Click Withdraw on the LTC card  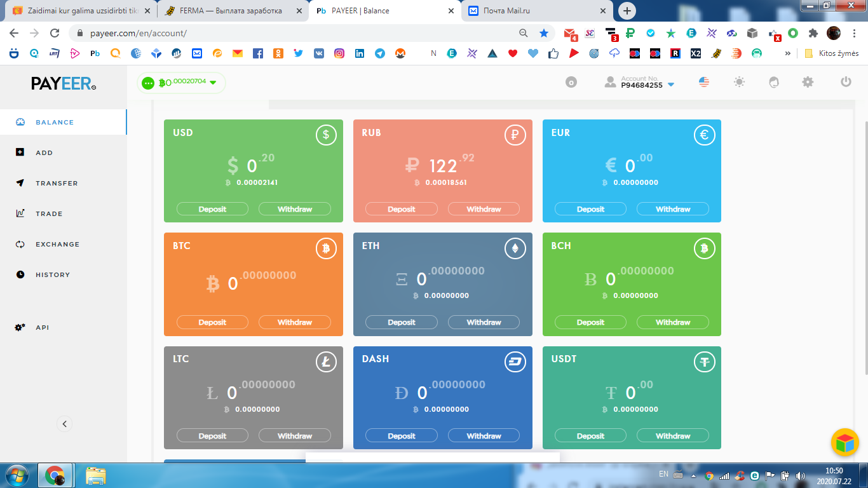(x=295, y=436)
